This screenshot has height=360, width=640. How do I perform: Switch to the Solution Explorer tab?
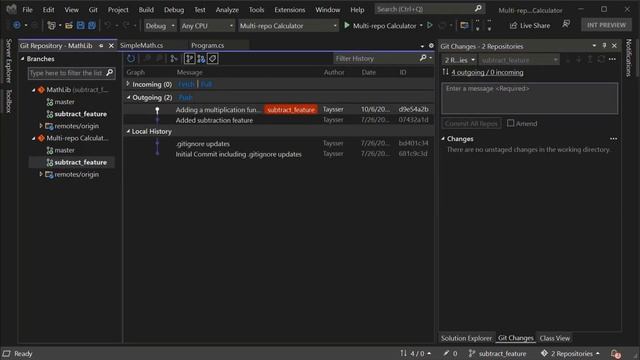(x=466, y=338)
